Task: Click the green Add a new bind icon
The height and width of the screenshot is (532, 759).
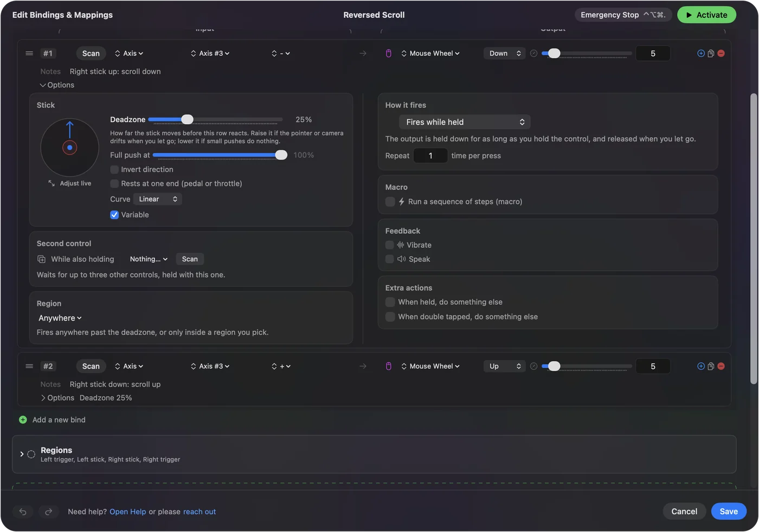Action: click(23, 420)
